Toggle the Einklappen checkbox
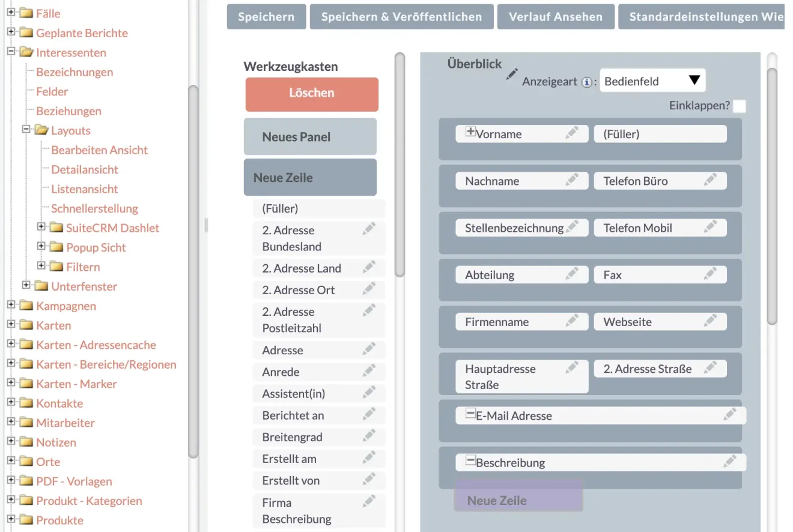The width and height of the screenshot is (793, 532). (x=740, y=106)
